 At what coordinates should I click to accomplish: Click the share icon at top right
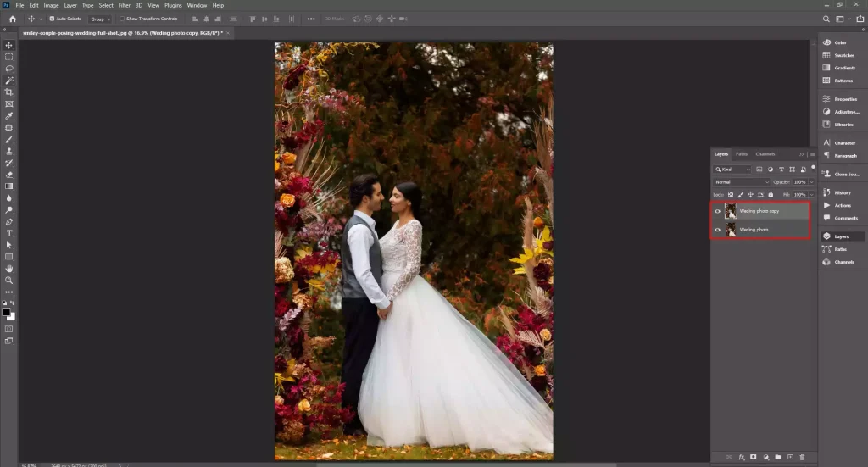coord(860,19)
